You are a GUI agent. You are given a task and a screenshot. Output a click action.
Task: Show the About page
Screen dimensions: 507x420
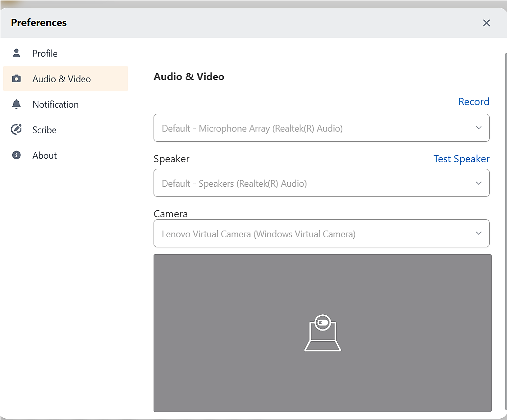(x=66, y=155)
